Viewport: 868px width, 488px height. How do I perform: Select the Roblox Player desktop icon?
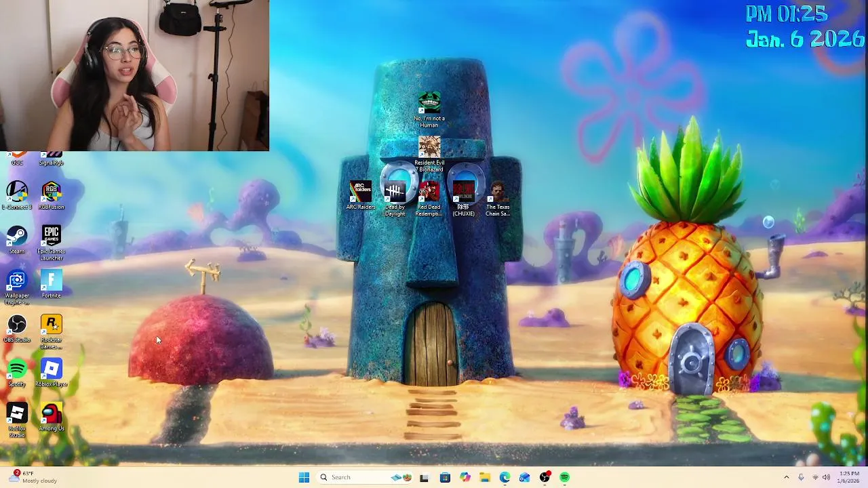[x=52, y=373]
